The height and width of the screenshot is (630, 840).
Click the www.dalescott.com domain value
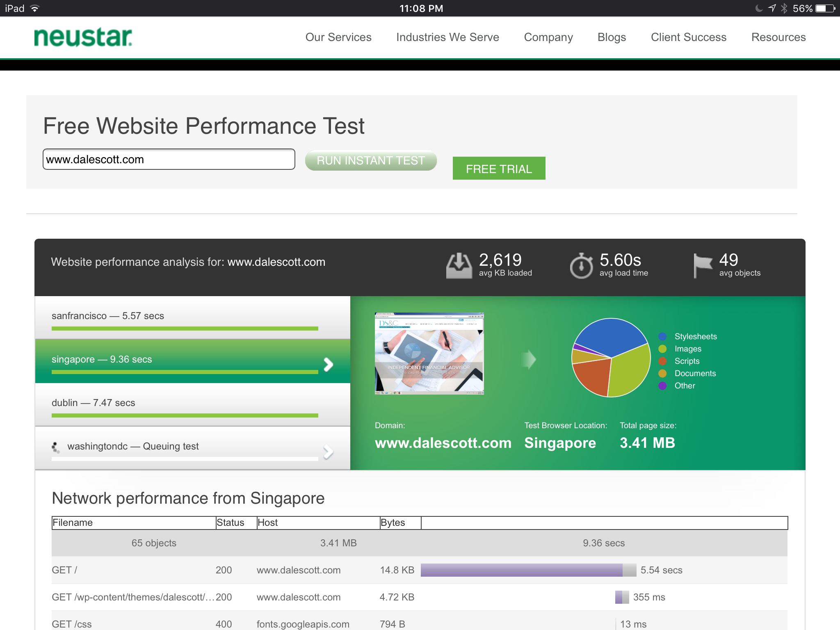(x=443, y=443)
